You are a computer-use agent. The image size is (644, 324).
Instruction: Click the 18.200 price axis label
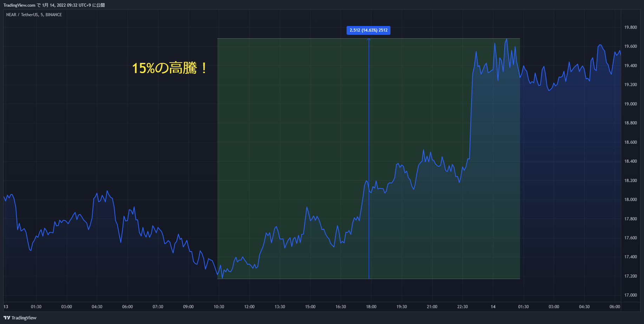(x=630, y=181)
